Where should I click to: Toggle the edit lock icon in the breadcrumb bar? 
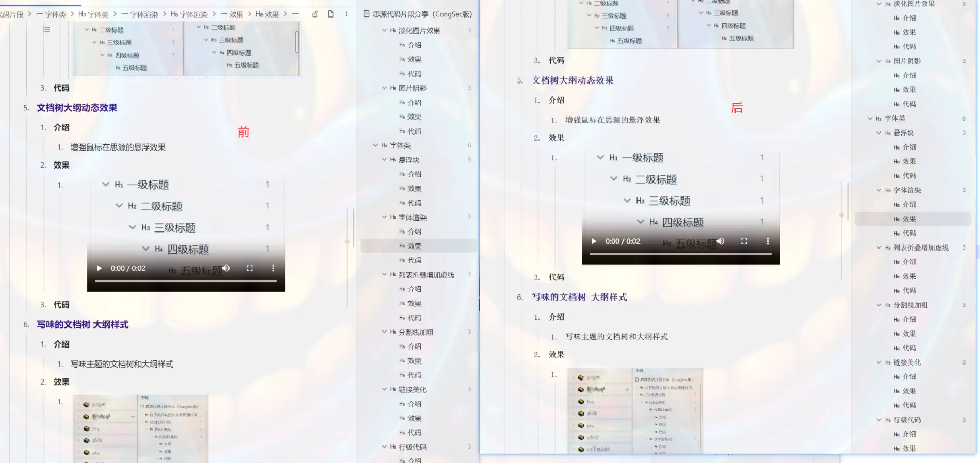(315, 14)
